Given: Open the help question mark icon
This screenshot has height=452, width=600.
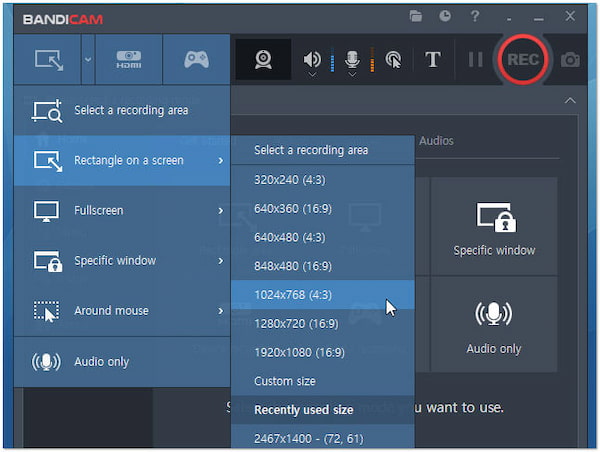Looking at the screenshot, I should 475,17.
